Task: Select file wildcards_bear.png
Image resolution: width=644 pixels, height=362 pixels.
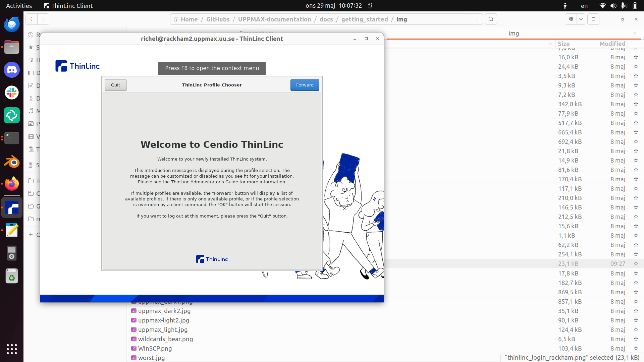Action: (165, 339)
